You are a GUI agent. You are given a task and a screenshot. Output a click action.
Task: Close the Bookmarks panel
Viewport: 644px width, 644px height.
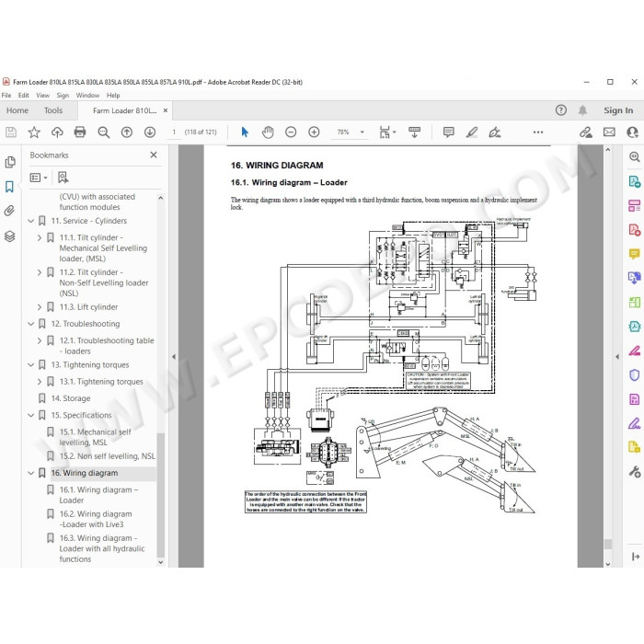tap(154, 155)
